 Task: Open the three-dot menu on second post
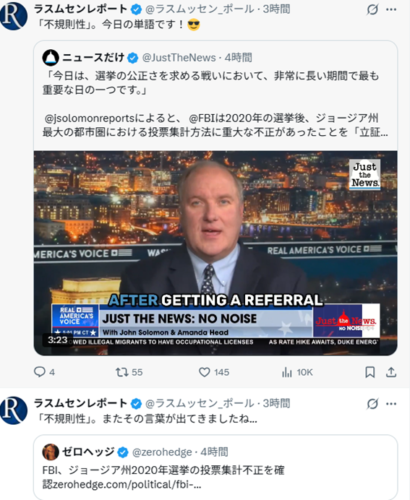tap(391, 404)
